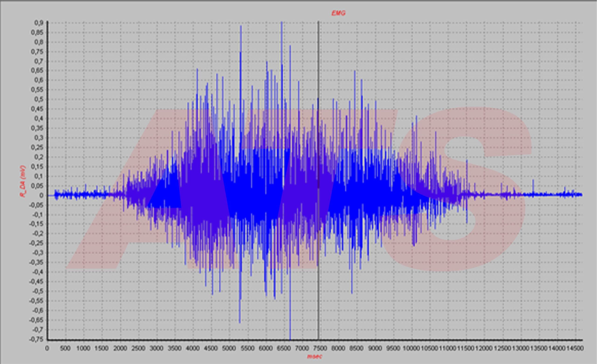Click the 0,5 y-axis tick label

click(39, 99)
